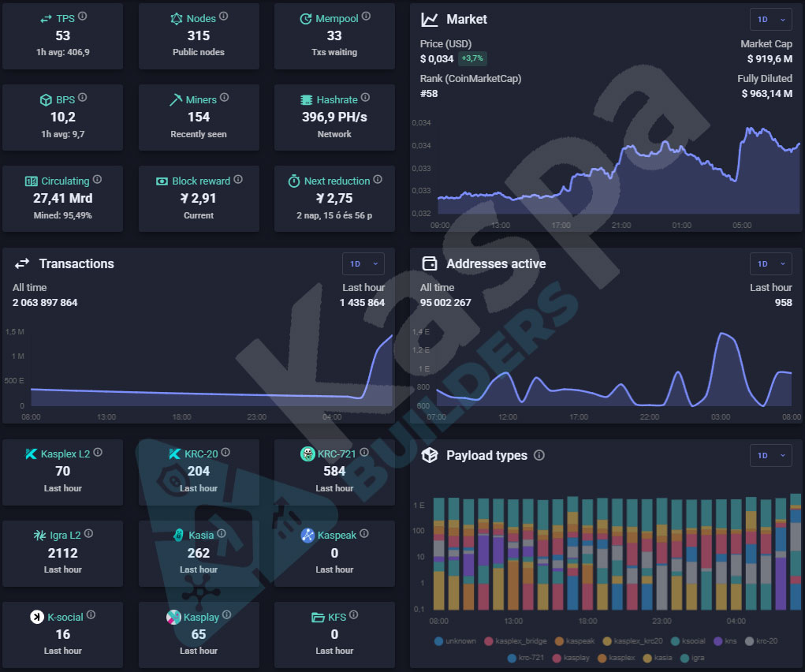Viewport: 805px width, 672px height.
Task: Open the Payload types 1D range dropdown
Action: [x=770, y=455]
